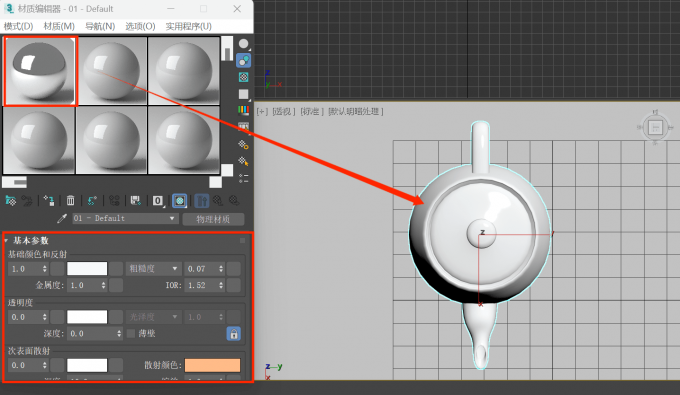This screenshot has width=680, height=395.
Task: Open the 01 - Default material name dropdown
Action: tap(125, 219)
